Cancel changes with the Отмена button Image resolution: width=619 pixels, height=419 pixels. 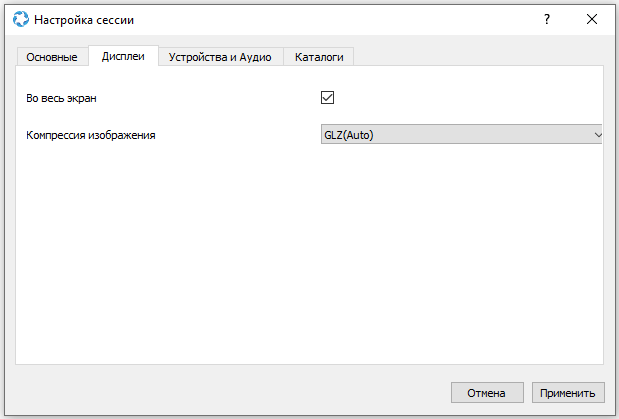click(x=487, y=393)
